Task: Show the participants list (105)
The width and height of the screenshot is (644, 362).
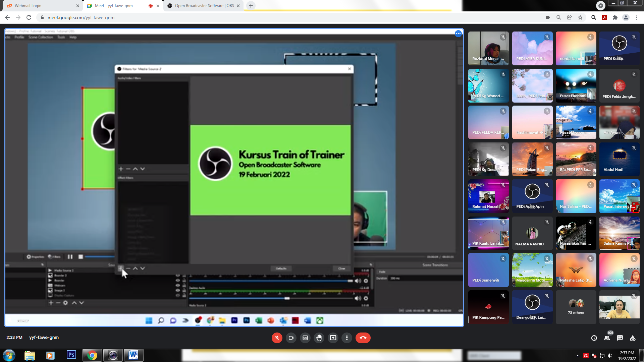Action: pyautogui.click(x=607, y=338)
